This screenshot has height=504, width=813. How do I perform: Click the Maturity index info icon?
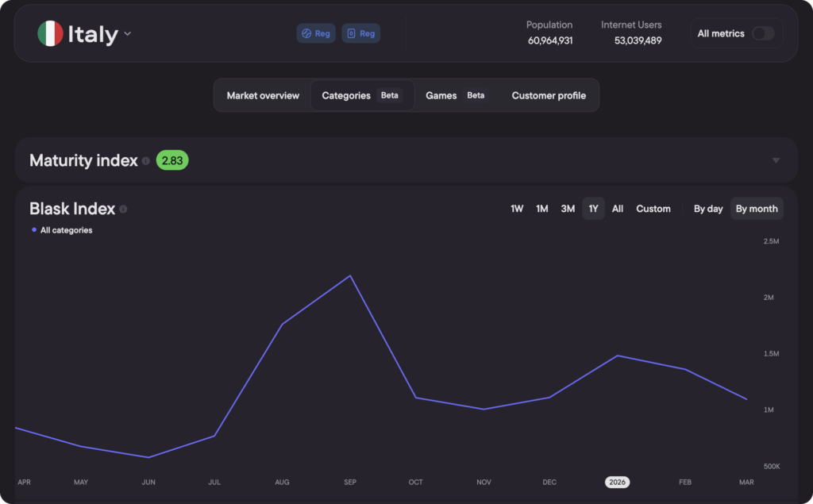click(145, 161)
